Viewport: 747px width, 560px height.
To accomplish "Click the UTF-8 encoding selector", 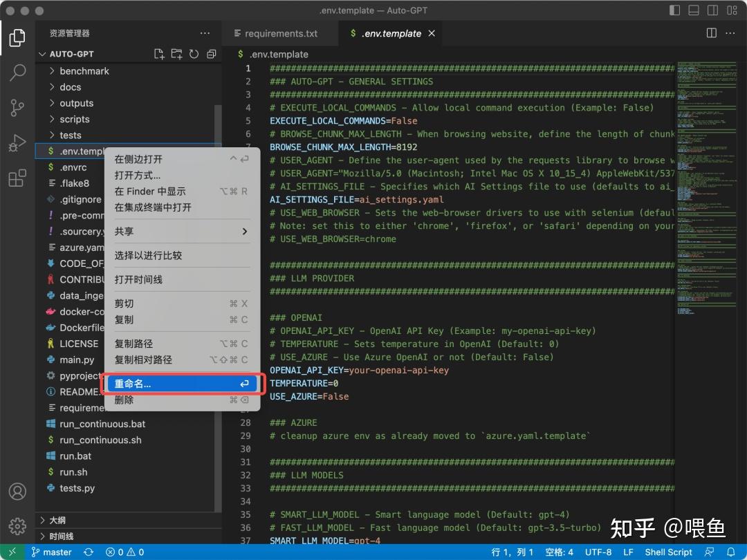I will pos(598,552).
